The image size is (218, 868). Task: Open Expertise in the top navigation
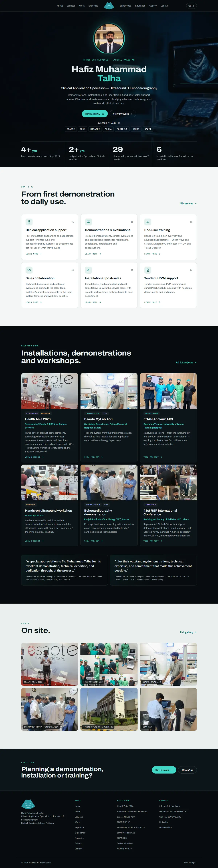(93, 6)
